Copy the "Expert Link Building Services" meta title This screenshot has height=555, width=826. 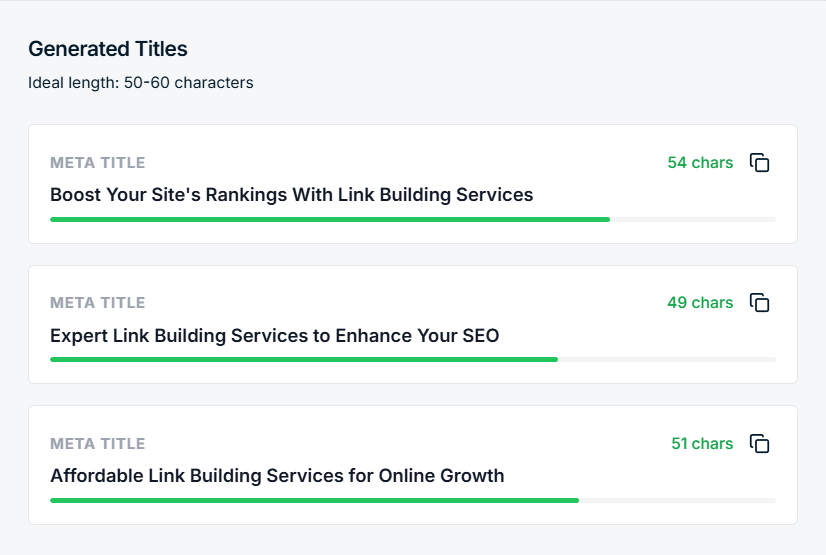[760, 303]
